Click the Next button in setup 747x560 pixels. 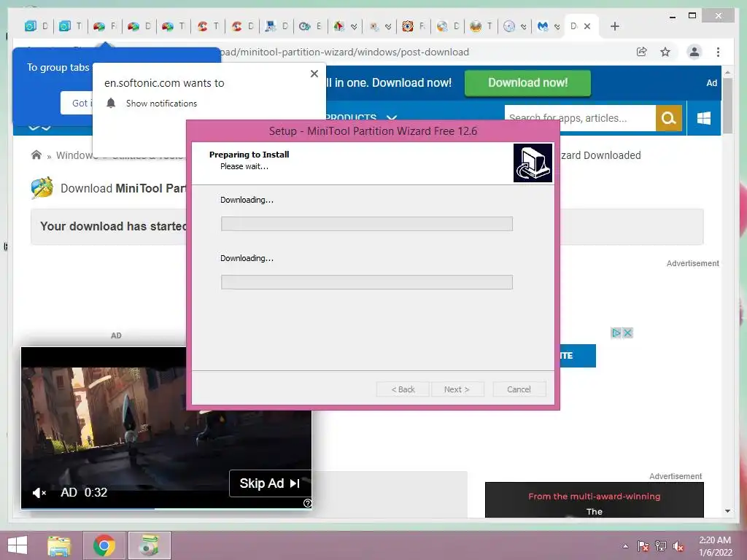pyautogui.click(x=457, y=389)
